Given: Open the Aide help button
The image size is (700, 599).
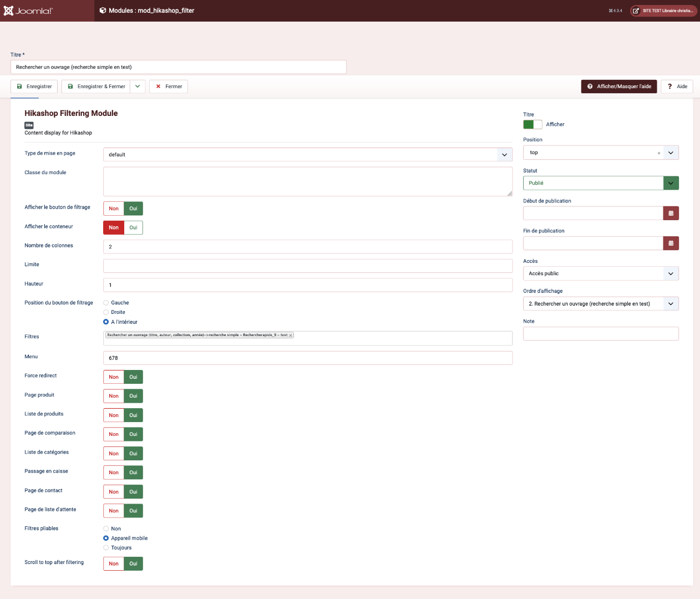Looking at the screenshot, I should 677,87.
